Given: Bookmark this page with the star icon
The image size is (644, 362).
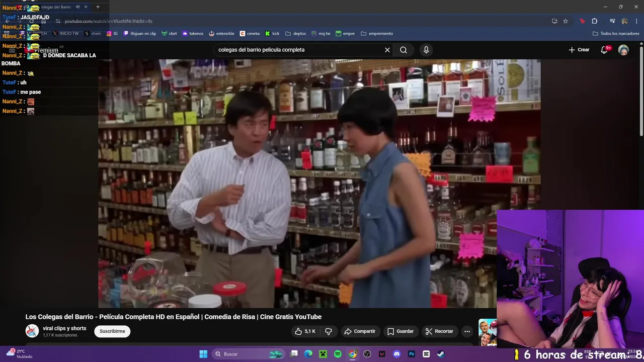Looking at the screenshot, I should [566, 21].
